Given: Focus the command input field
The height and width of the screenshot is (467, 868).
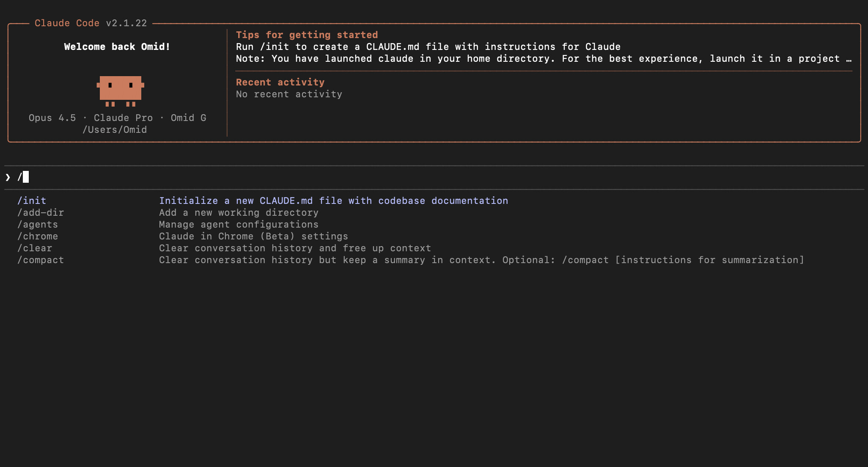Looking at the screenshot, I should 434,177.
